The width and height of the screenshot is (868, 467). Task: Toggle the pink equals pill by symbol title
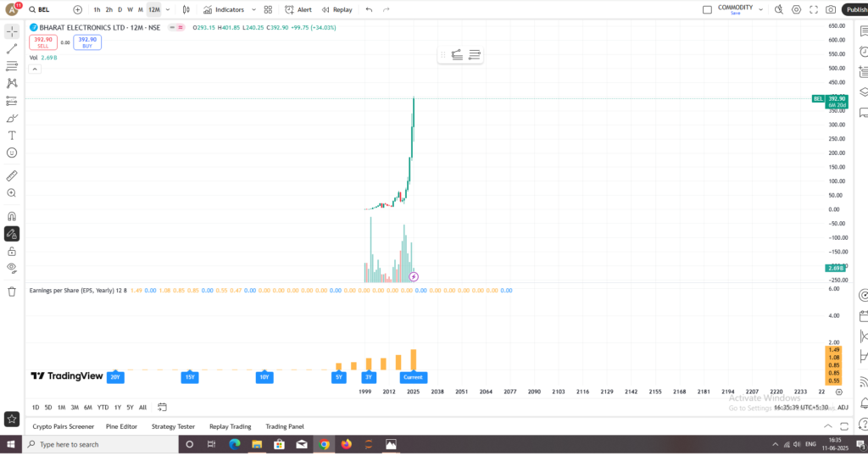pyautogui.click(x=181, y=27)
